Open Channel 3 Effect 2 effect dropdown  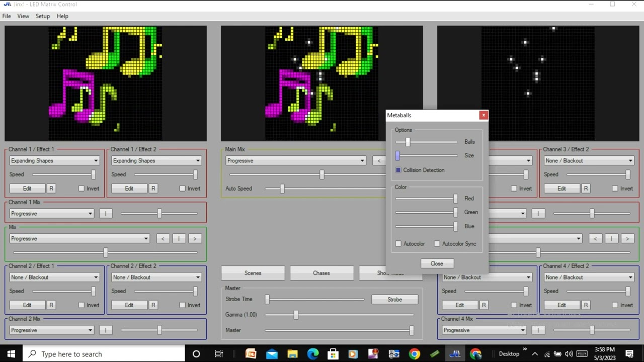pyautogui.click(x=589, y=161)
